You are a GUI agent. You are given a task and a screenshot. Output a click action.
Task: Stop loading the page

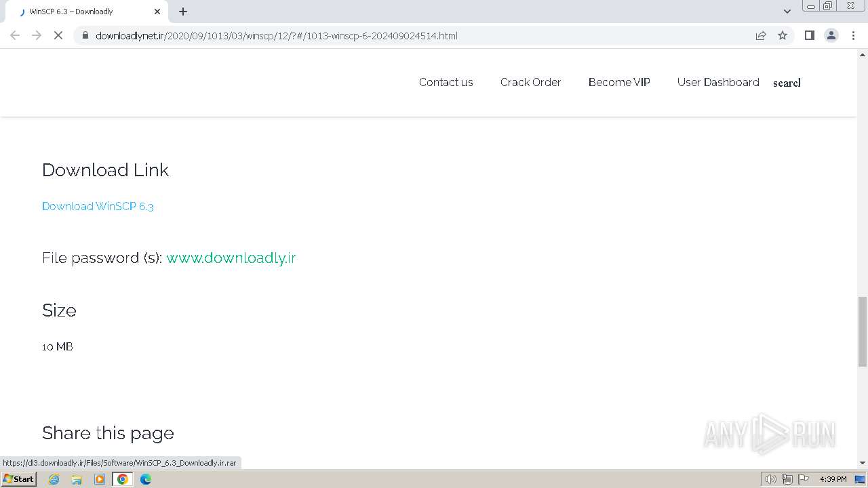[x=58, y=35]
